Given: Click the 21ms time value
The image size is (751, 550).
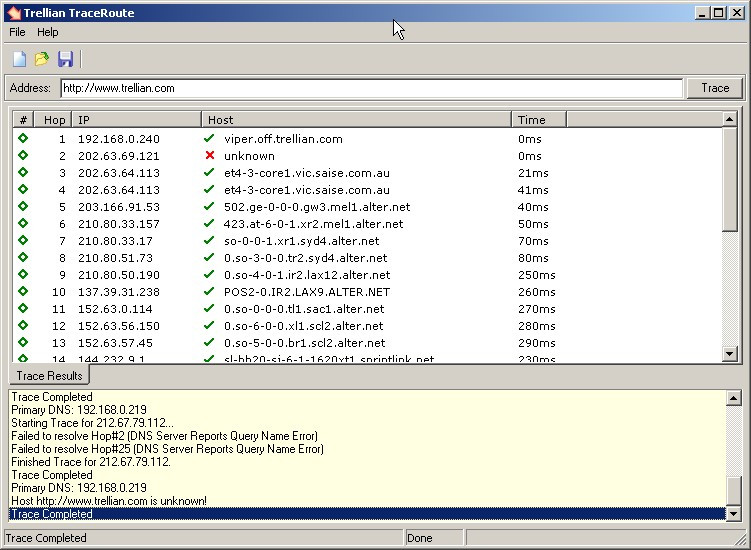Looking at the screenshot, I should coord(533,173).
